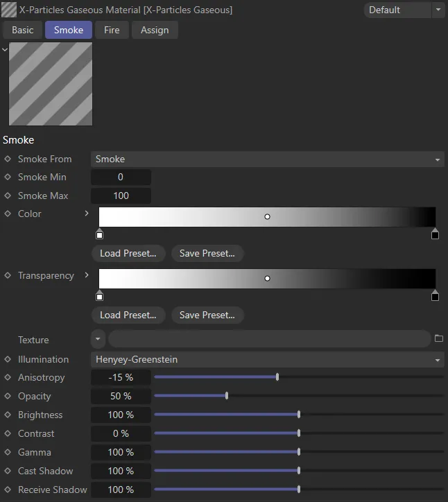Image resolution: width=448 pixels, height=502 pixels.
Task: Click the Opacity slider handle
Action: pos(227,396)
